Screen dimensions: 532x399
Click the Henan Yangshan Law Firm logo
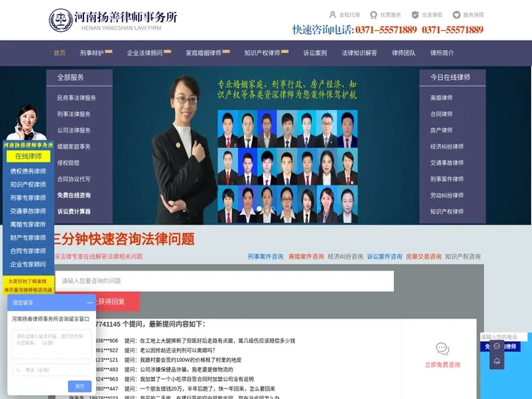[113, 21]
